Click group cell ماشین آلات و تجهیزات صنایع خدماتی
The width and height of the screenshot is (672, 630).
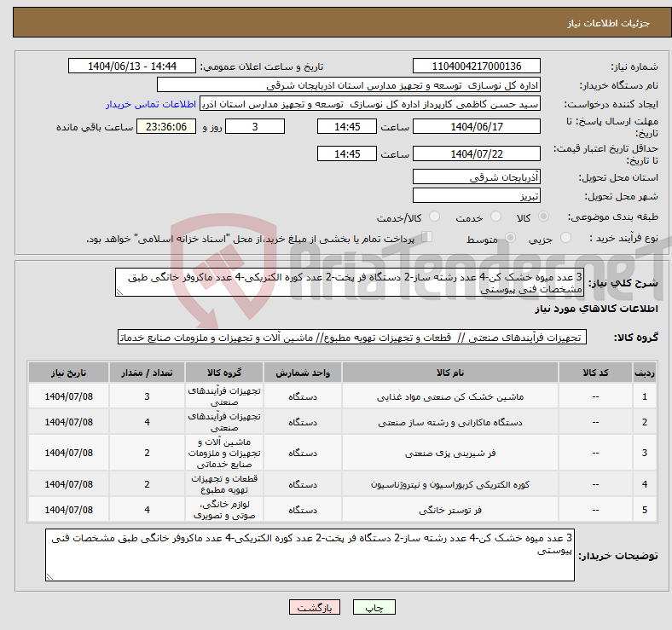(224, 453)
